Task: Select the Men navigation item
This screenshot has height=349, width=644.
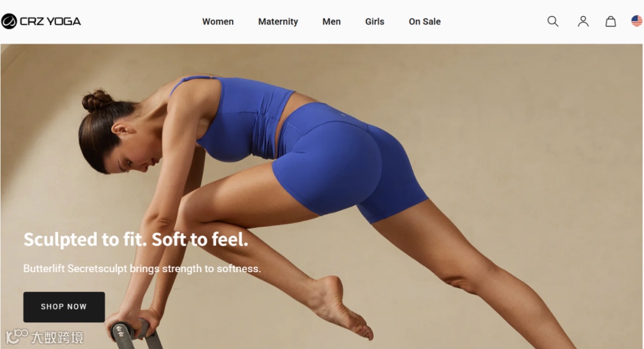Action: pyautogui.click(x=332, y=21)
